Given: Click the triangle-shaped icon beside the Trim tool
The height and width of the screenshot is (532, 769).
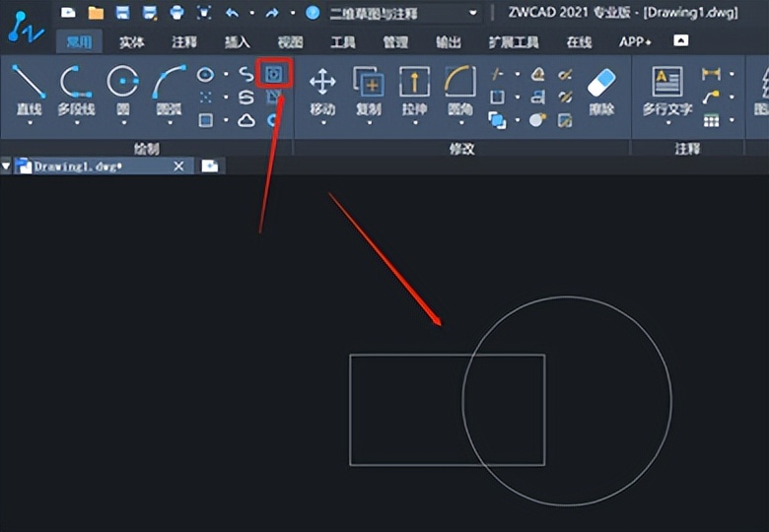Looking at the screenshot, I should [x=538, y=74].
